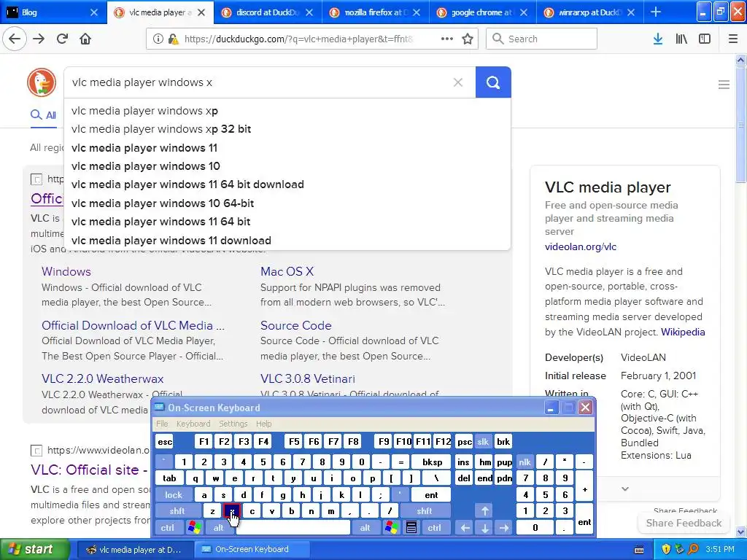Open the Firefox hamburger menu
This screenshot has height=560, width=747.
[733, 39]
